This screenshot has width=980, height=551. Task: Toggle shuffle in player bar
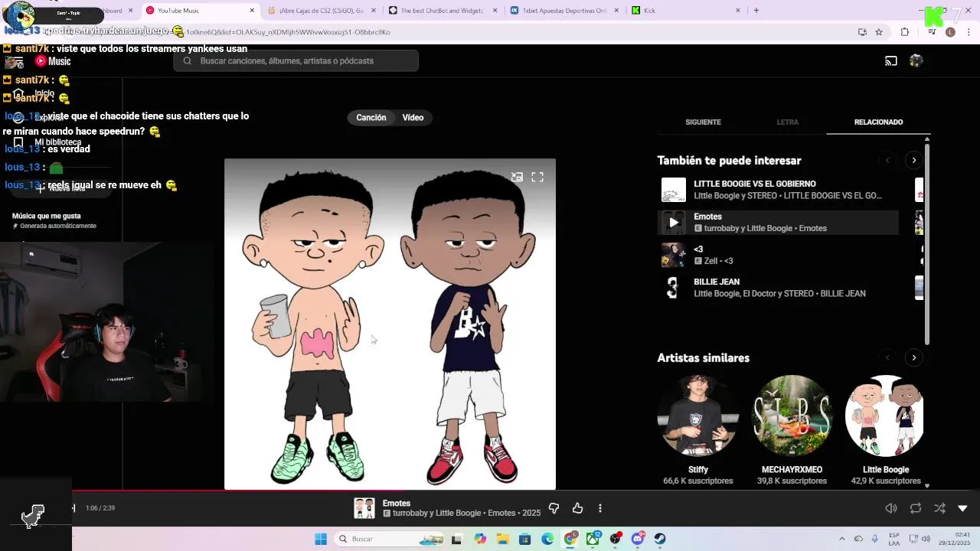coord(939,508)
